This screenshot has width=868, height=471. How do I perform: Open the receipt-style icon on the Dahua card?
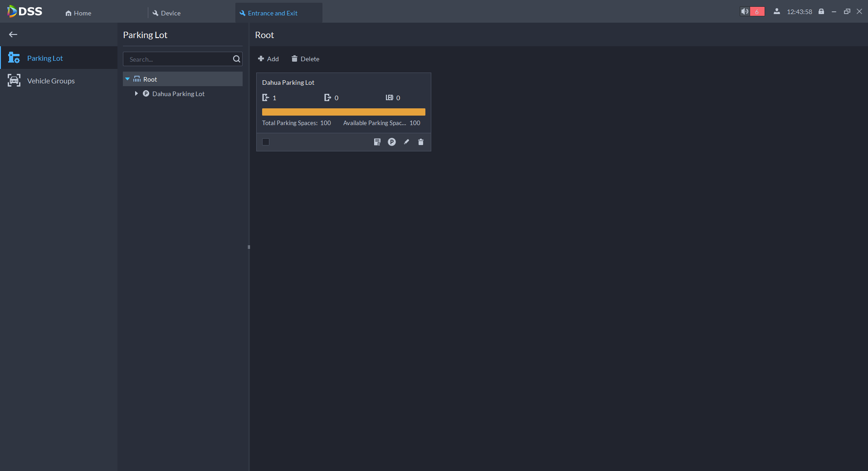coord(377,142)
